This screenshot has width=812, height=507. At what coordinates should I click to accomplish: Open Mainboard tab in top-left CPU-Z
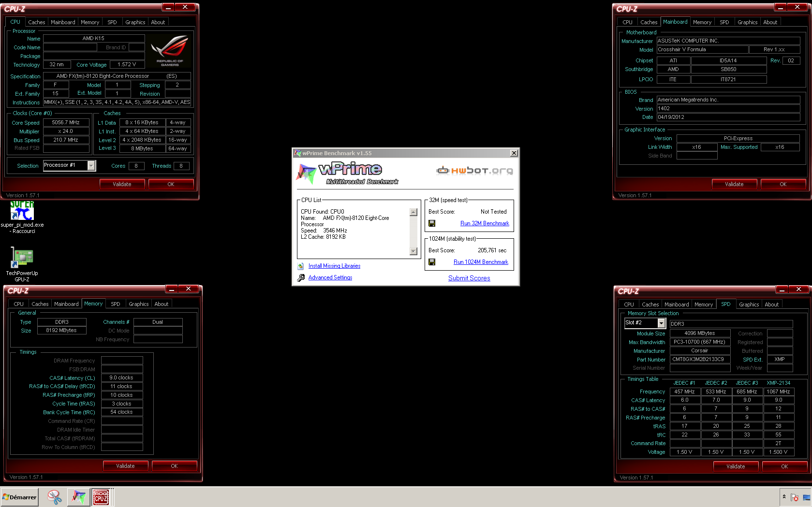(63, 22)
